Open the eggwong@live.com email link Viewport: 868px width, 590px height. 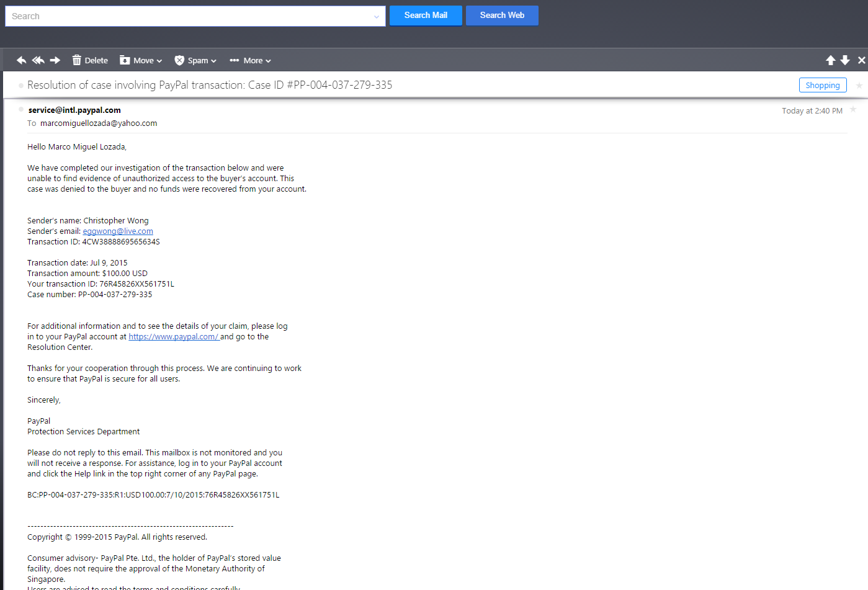[x=118, y=231]
